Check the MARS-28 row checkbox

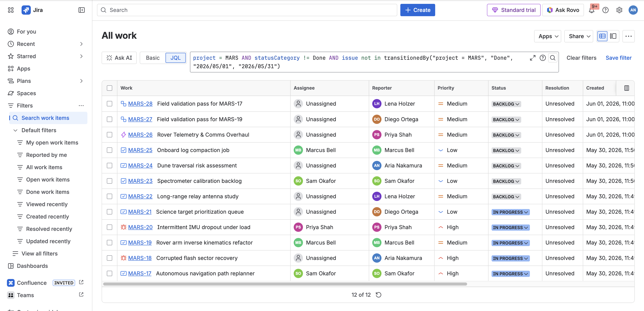pyautogui.click(x=110, y=104)
